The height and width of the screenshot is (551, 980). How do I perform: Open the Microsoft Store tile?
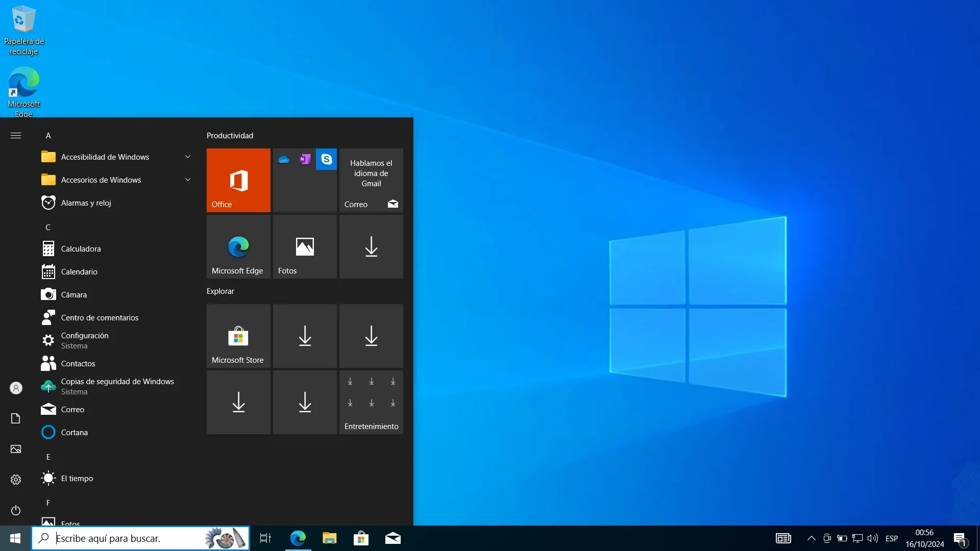click(x=238, y=336)
